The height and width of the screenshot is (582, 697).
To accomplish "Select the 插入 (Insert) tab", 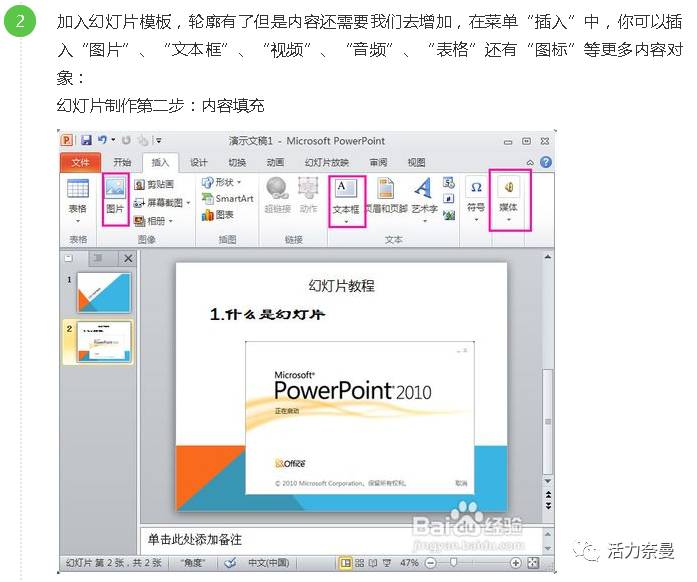I will point(160,162).
